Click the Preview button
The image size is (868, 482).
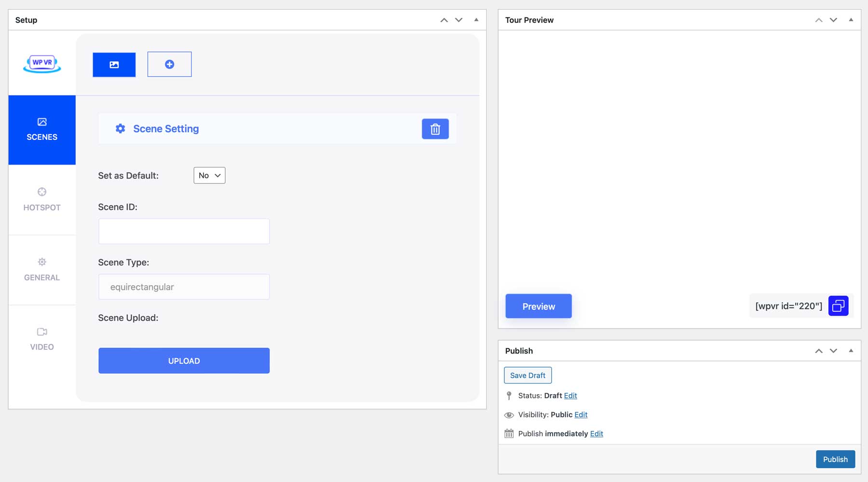click(x=539, y=306)
